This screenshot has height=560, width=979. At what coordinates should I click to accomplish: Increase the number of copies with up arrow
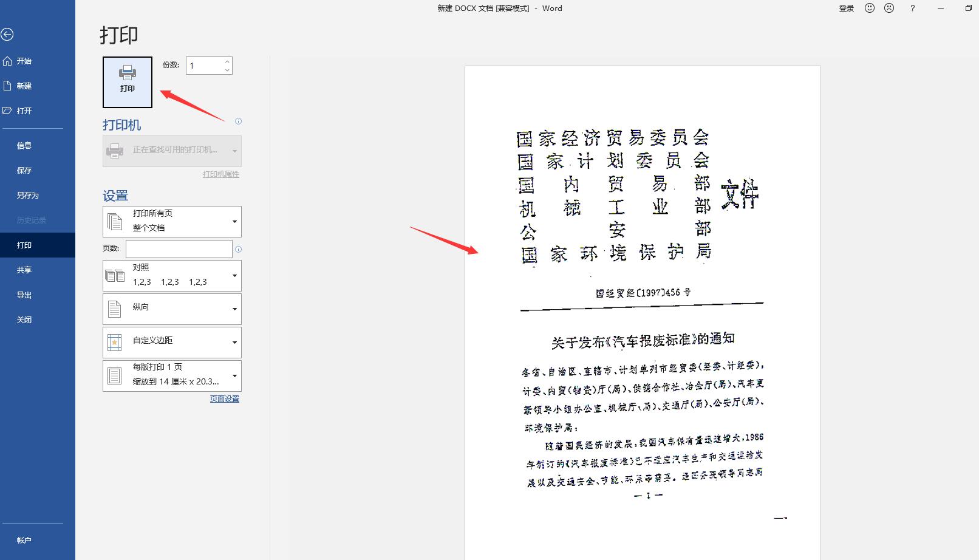click(x=227, y=61)
